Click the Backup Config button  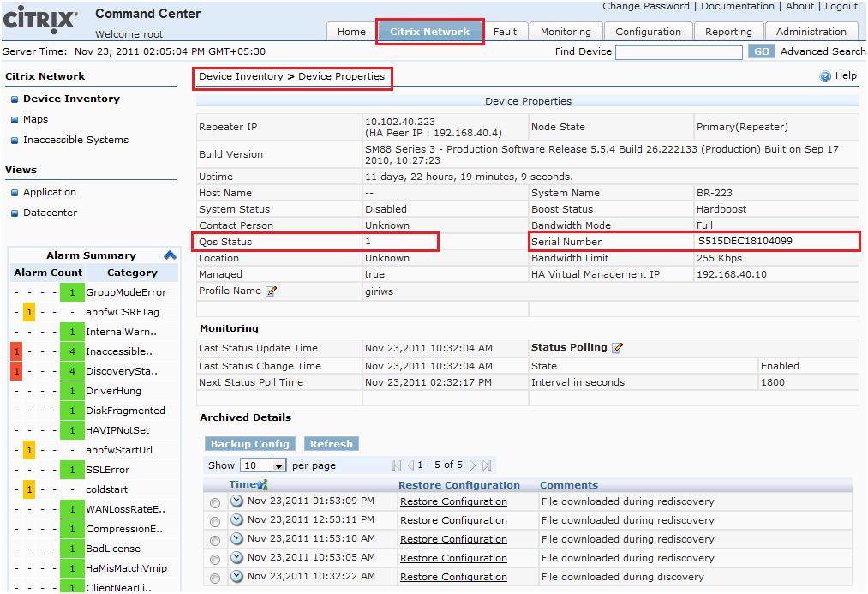[250, 444]
